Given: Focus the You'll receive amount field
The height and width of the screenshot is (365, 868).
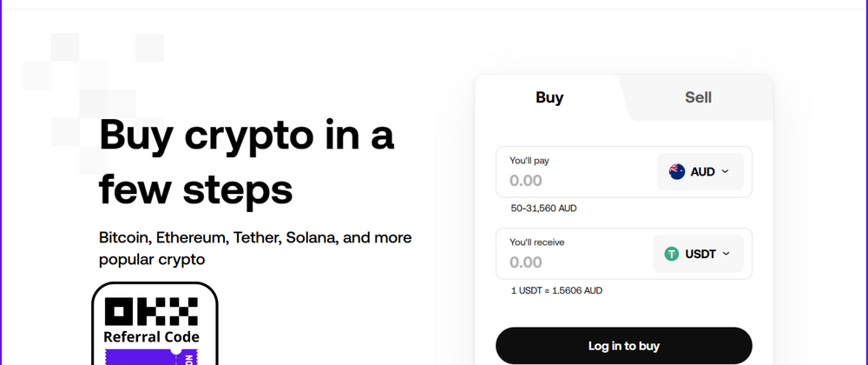Looking at the screenshot, I should pos(573,262).
